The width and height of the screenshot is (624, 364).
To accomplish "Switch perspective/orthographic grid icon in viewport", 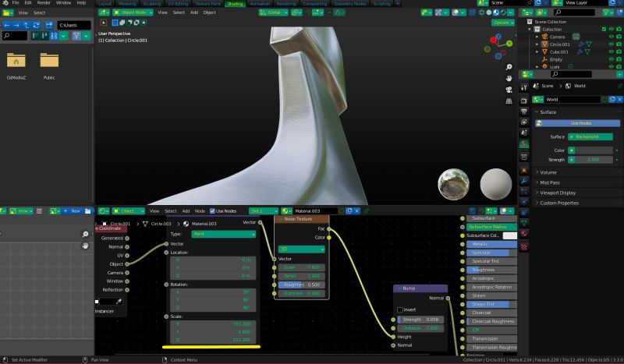I will (509, 101).
